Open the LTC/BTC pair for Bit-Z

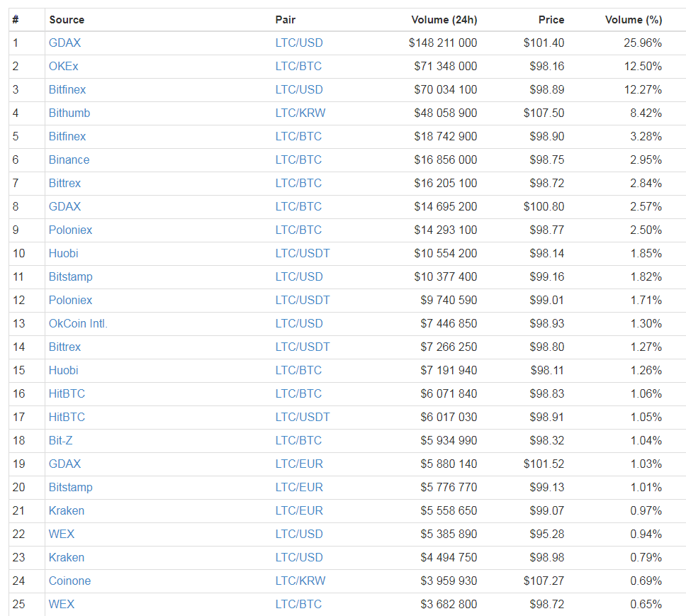[298, 441]
